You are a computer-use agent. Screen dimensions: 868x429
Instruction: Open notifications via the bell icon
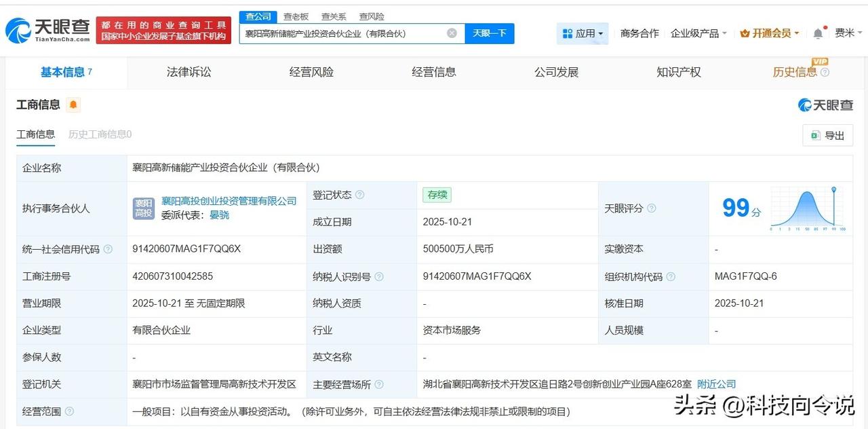click(x=817, y=32)
